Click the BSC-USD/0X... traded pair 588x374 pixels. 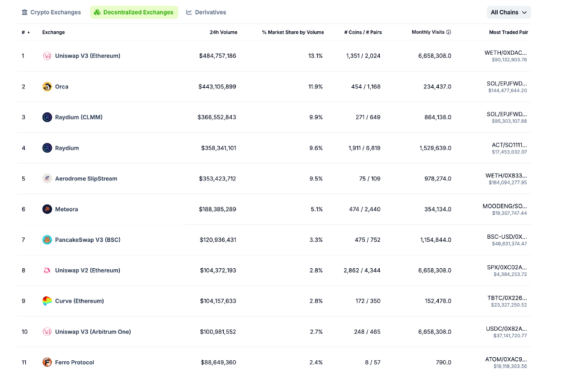pyautogui.click(x=507, y=237)
